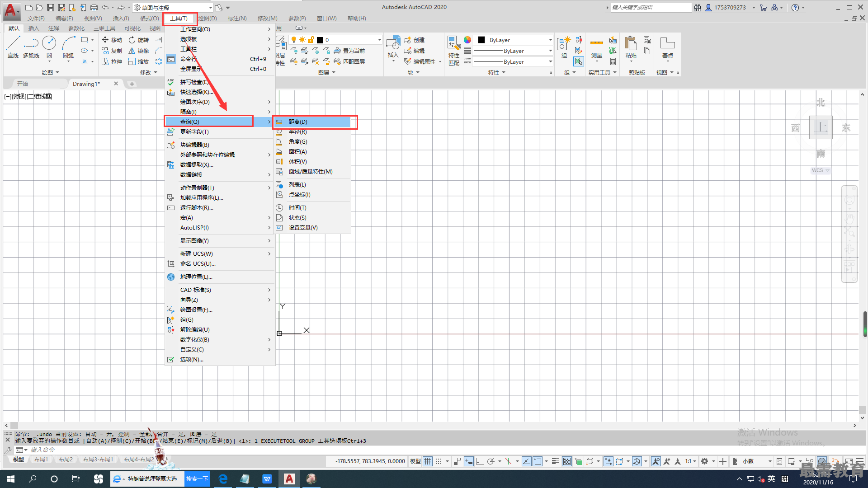Open the layer dropdown showing layer 0
The height and width of the screenshot is (488, 868).
336,40
